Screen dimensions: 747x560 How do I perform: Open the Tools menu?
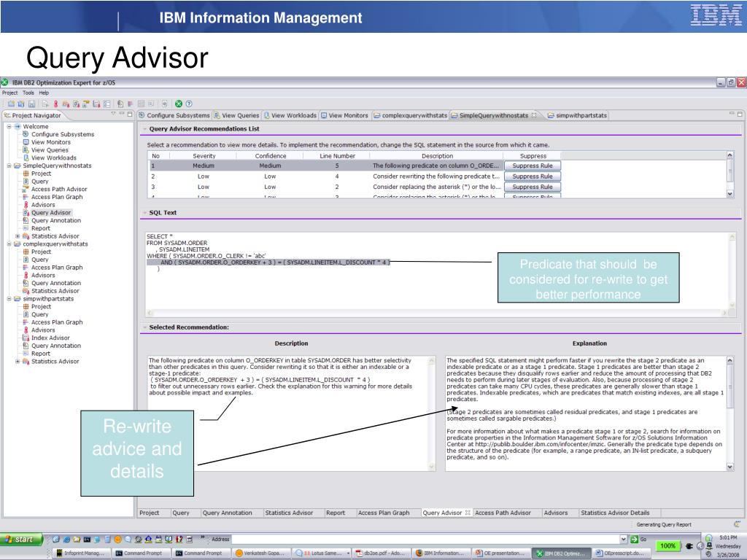pyautogui.click(x=28, y=93)
